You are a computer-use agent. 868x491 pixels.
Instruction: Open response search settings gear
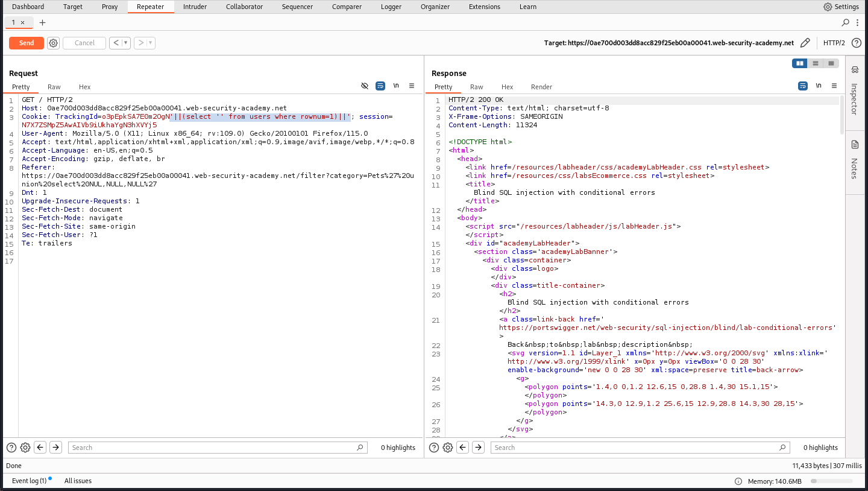tap(448, 448)
